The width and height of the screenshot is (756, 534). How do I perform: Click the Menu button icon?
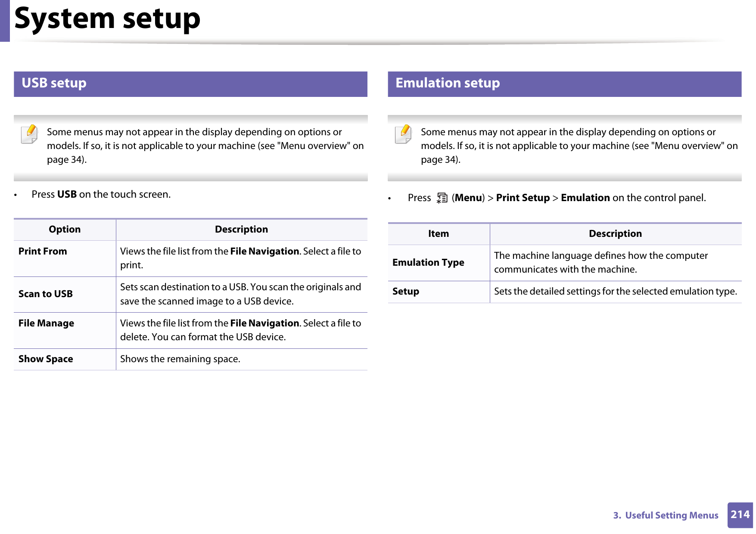(442, 198)
